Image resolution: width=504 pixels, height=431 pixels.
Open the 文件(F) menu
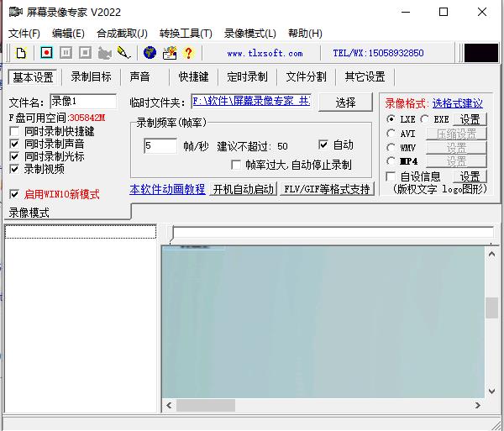click(x=24, y=34)
